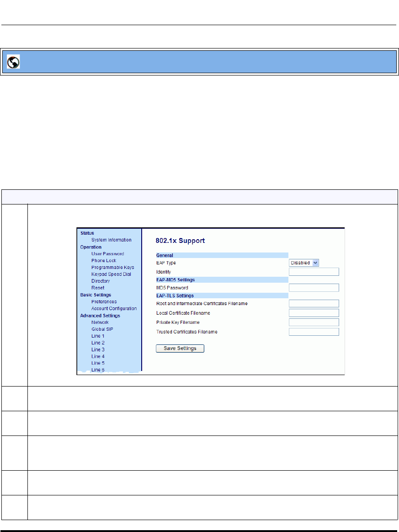The height and width of the screenshot is (532, 399).
Task: Open User Password page
Action: click(x=107, y=254)
